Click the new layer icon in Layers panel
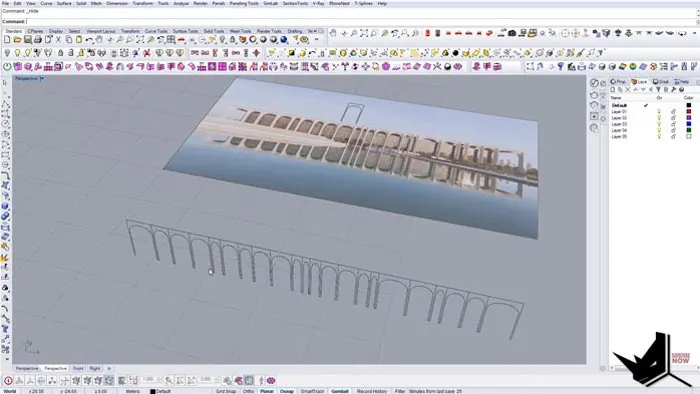This screenshot has width=700, height=394. 613,90
